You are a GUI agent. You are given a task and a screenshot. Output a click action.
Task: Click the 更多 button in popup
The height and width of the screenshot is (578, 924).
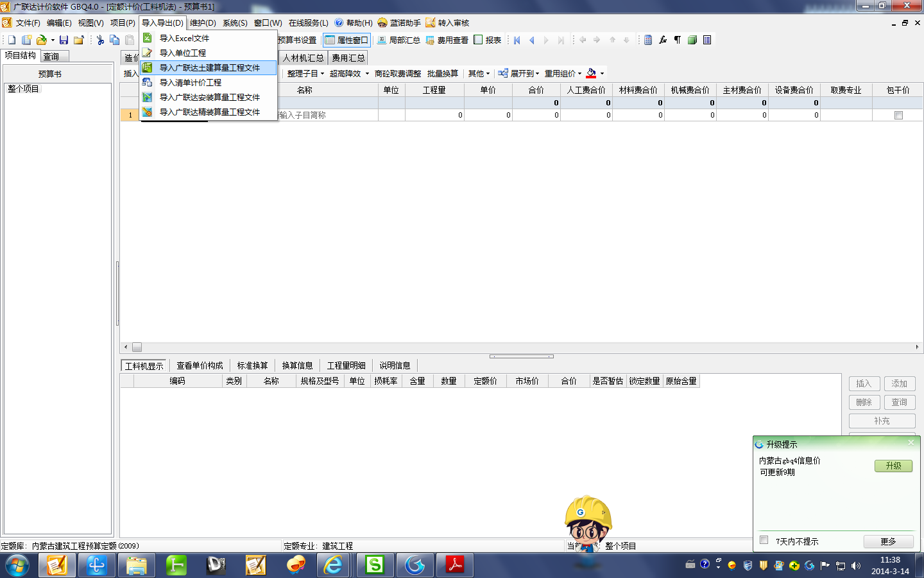click(x=888, y=541)
